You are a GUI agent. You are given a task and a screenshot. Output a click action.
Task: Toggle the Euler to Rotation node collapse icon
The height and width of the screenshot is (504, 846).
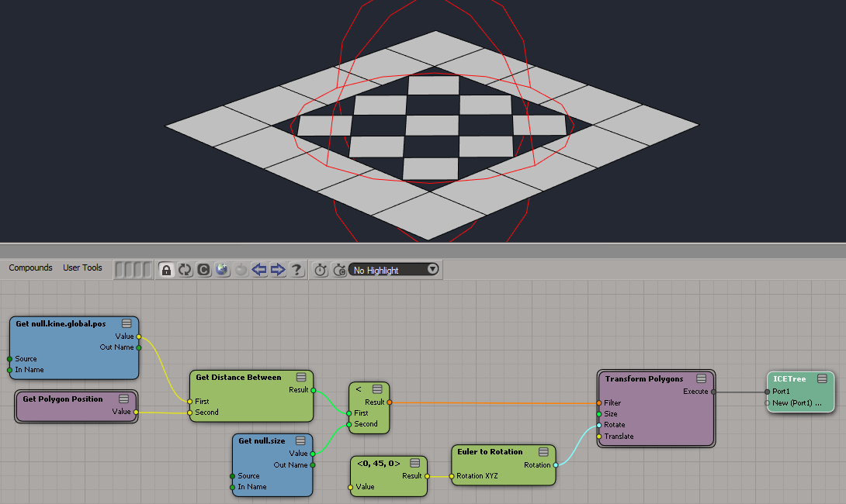(x=544, y=452)
